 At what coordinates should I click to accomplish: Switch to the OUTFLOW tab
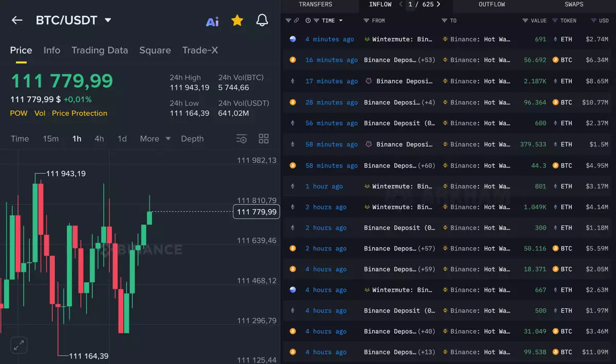point(491,5)
